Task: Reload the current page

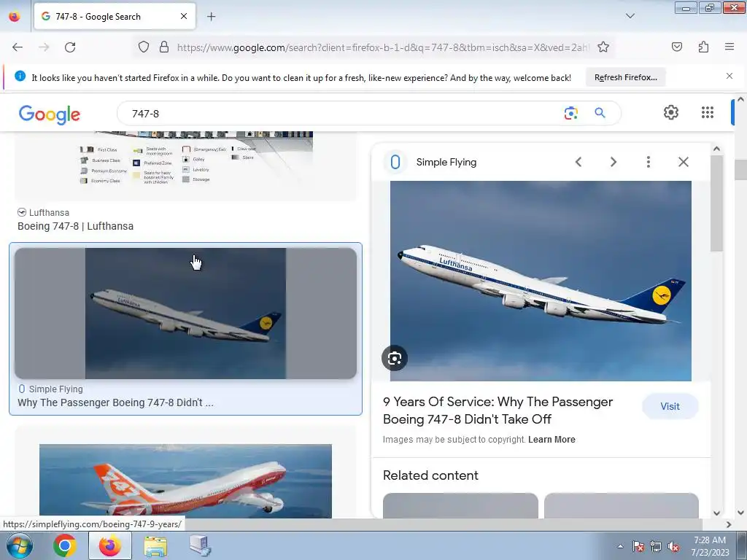Action: coord(70,47)
